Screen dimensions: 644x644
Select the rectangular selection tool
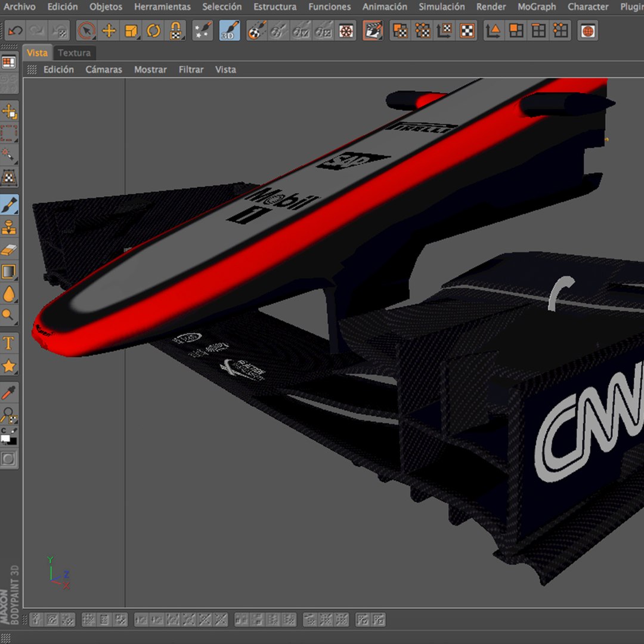[x=9, y=134]
